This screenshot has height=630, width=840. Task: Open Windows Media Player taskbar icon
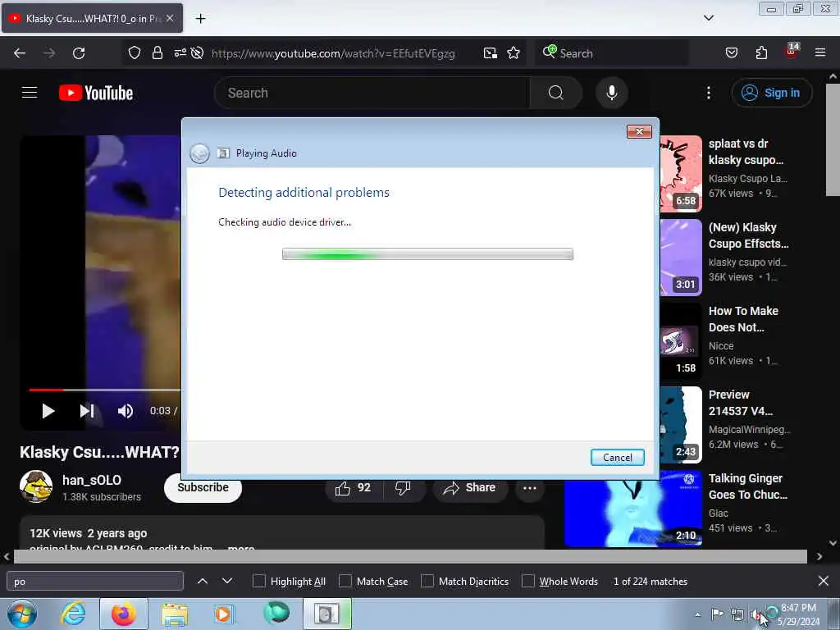223,614
